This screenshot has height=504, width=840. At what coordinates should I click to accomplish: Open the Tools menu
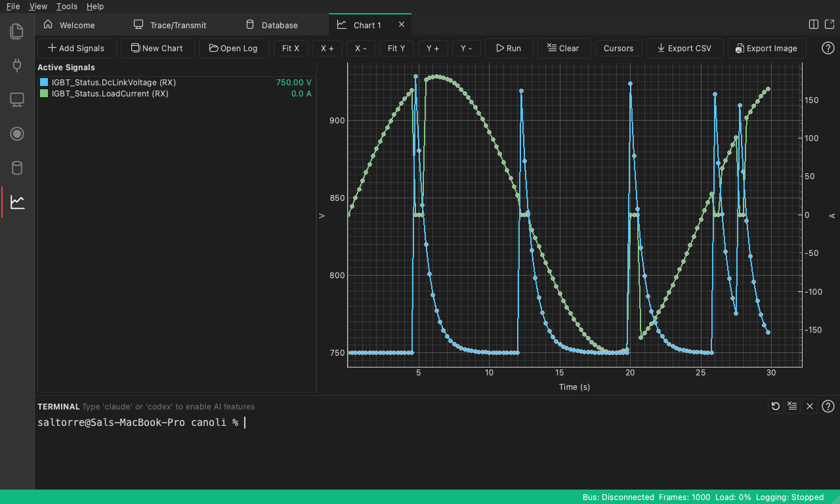coord(66,6)
